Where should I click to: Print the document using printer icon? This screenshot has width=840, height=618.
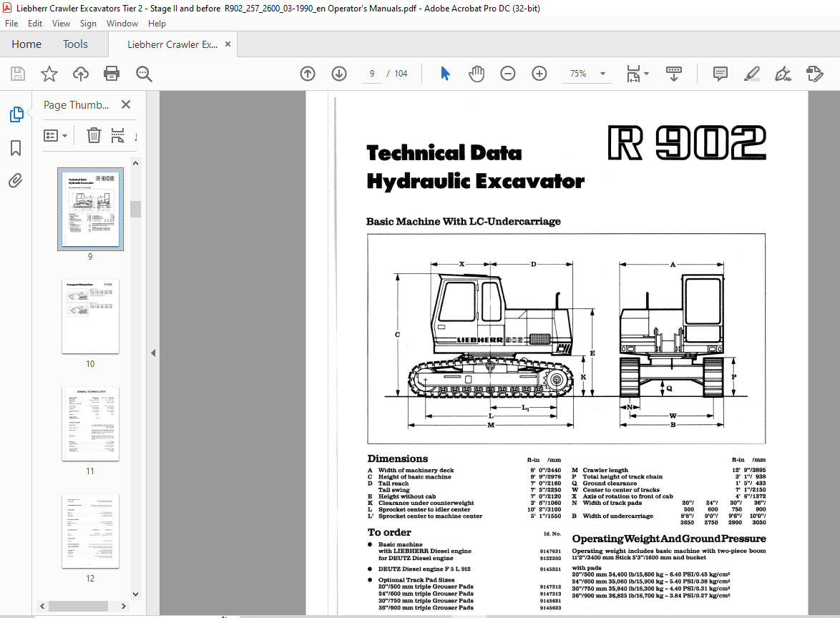[112, 74]
